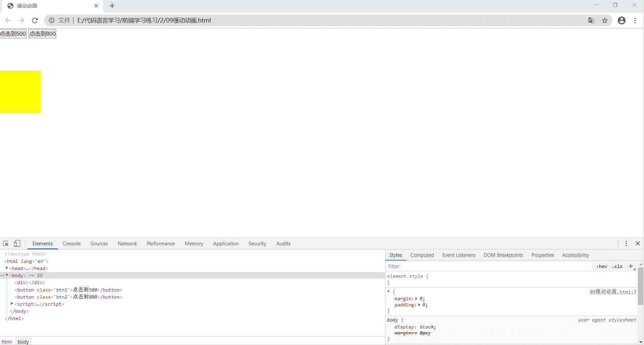This screenshot has width=644, height=345.
Task: Click the html breadcrumb at bottom
Action: 7,342
